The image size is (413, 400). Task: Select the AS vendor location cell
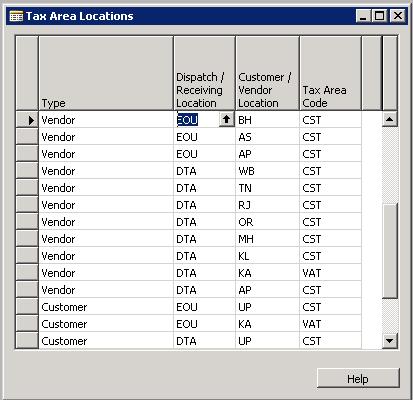click(x=267, y=137)
